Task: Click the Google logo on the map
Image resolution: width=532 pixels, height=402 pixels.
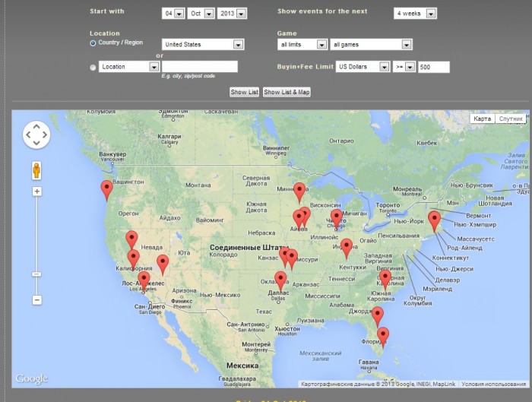Action: click(x=32, y=378)
